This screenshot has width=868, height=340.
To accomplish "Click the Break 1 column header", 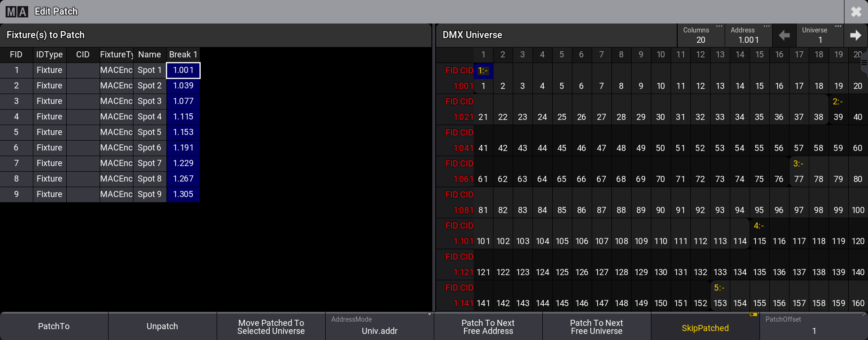I will click(183, 55).
